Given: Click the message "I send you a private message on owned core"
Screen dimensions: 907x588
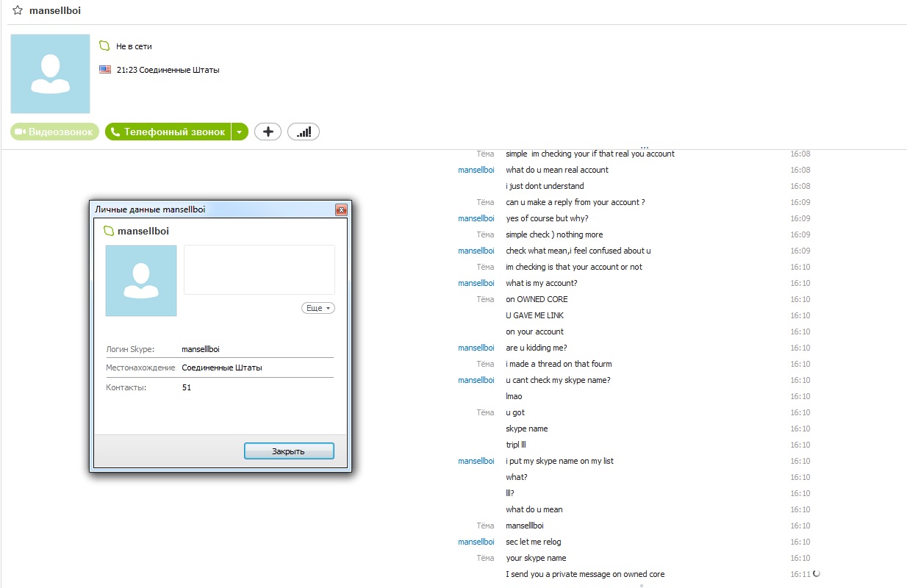Looking at the screenshot, I should pyautogui.click(x=585, y=574).
